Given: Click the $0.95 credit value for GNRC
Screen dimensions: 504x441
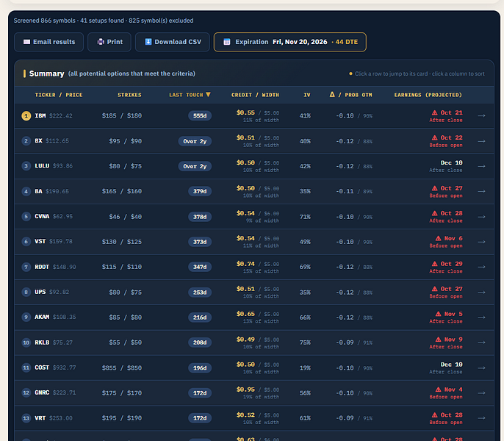Looking at the screenshot, I should pyautogui.click(x=245, y=390).
